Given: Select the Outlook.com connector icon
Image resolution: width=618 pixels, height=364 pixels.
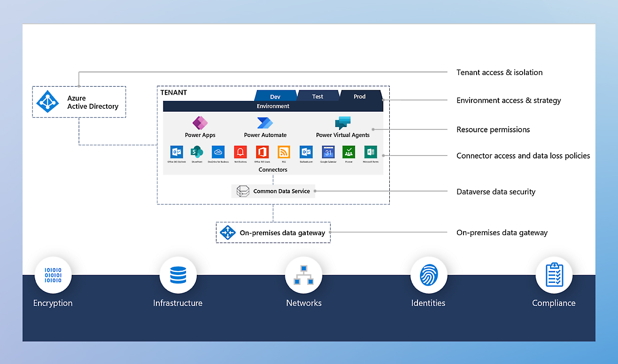Looking at the screenshot, I should [x=306, y=152].
